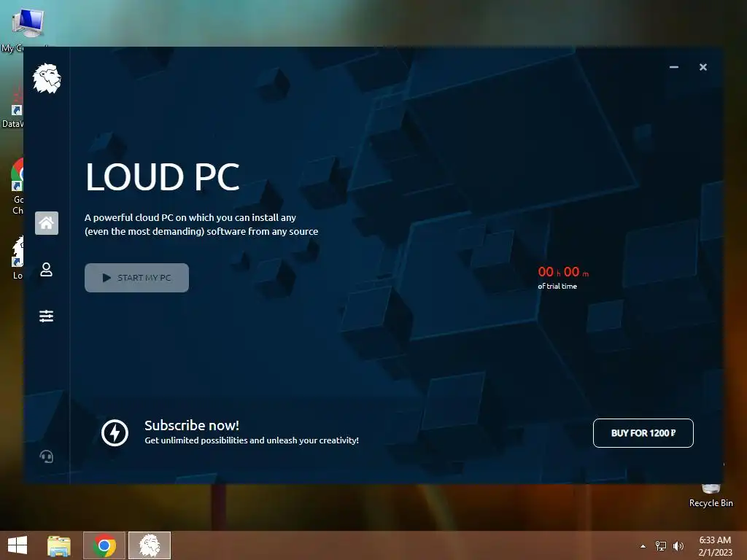The image size is (747, 560).
Task: Click the 'of trial time' label
Action: 557,286
